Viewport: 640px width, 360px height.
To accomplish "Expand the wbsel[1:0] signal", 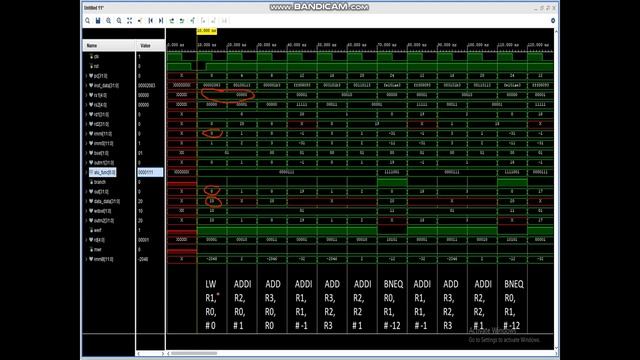I will coord(87,211).
